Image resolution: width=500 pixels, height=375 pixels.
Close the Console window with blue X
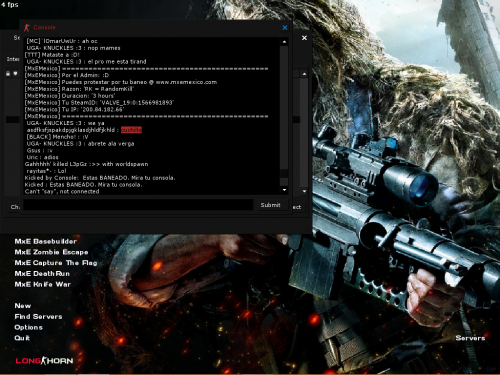click(x=285, y=28)
